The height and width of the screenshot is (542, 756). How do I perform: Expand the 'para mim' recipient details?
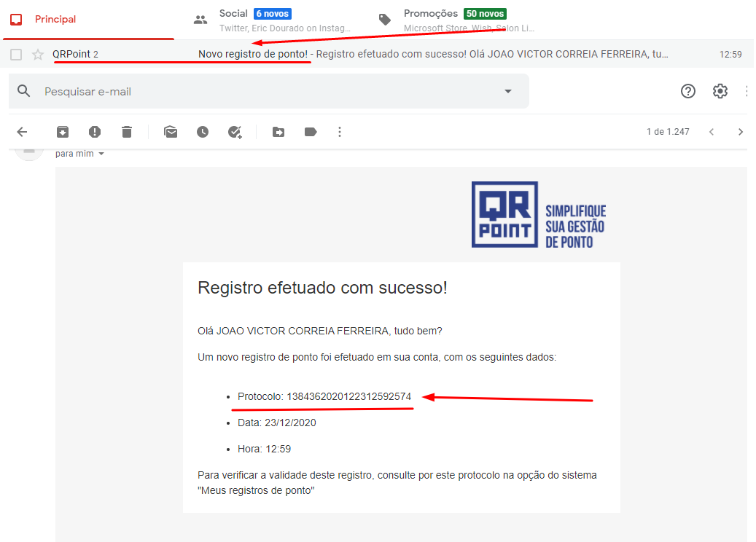click(101, 154)
